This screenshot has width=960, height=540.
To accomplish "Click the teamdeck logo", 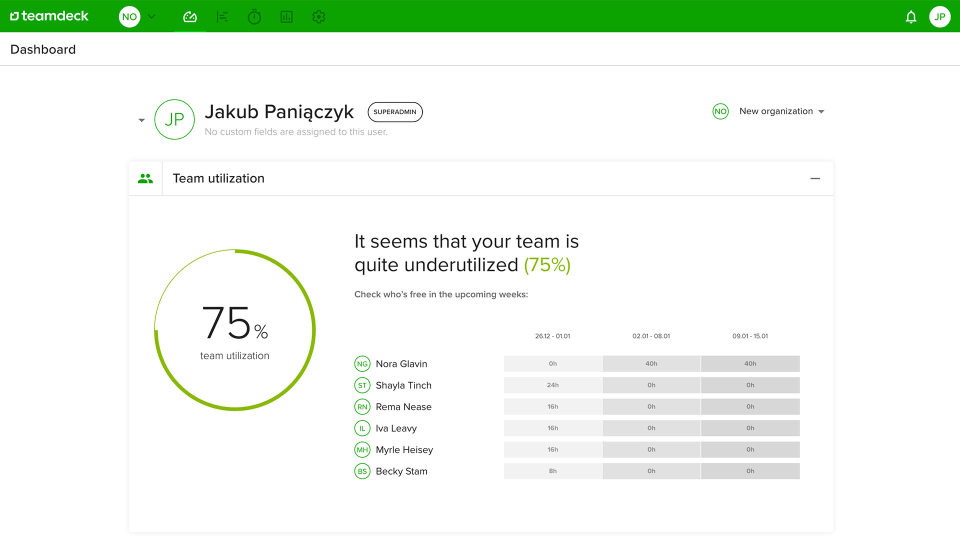I will tap(49, 16).
